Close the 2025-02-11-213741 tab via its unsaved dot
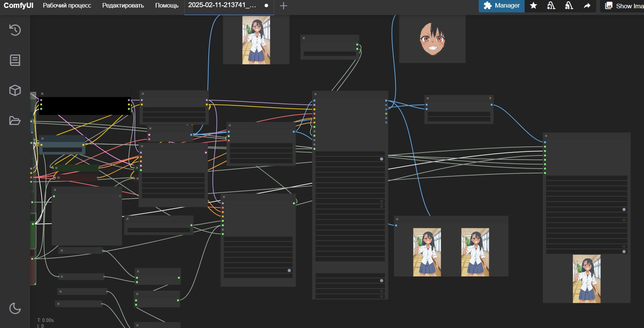Screen dimensions: 644x328 (266, 6)
